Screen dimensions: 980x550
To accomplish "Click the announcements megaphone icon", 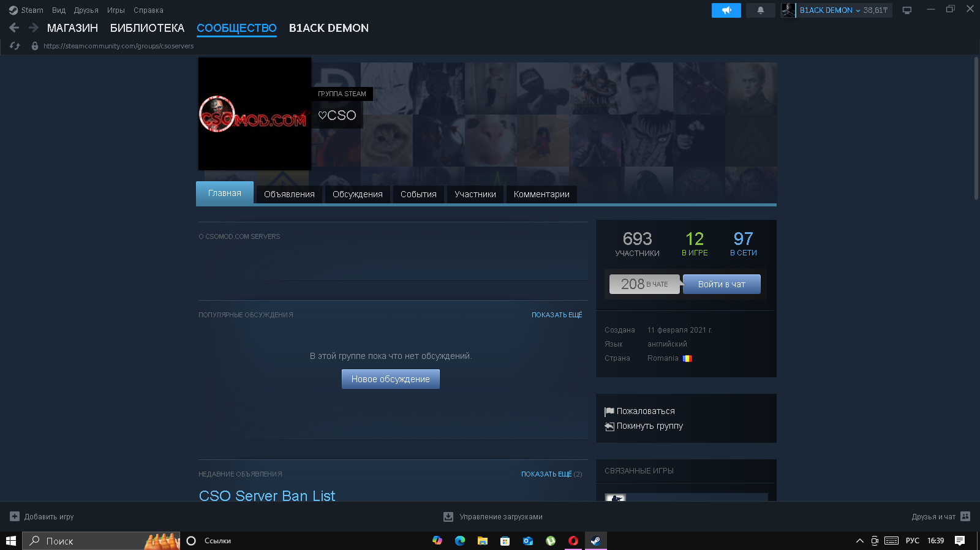I will coord(726,10).
